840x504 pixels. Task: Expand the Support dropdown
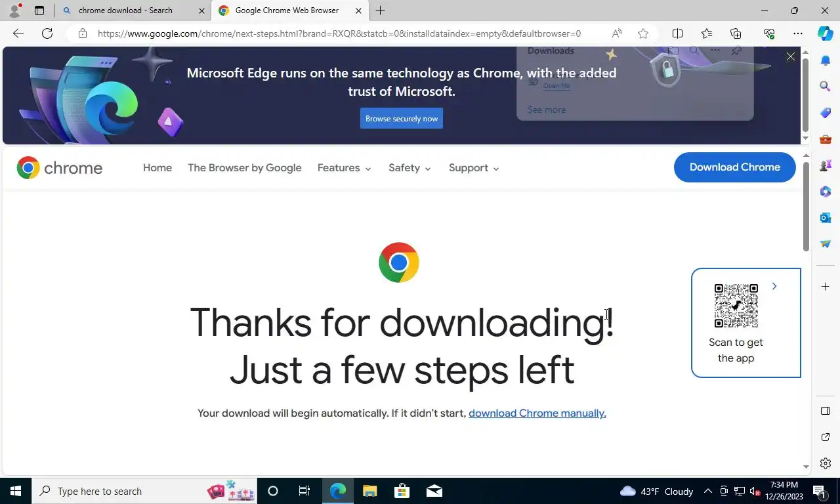tap(474, 168)
